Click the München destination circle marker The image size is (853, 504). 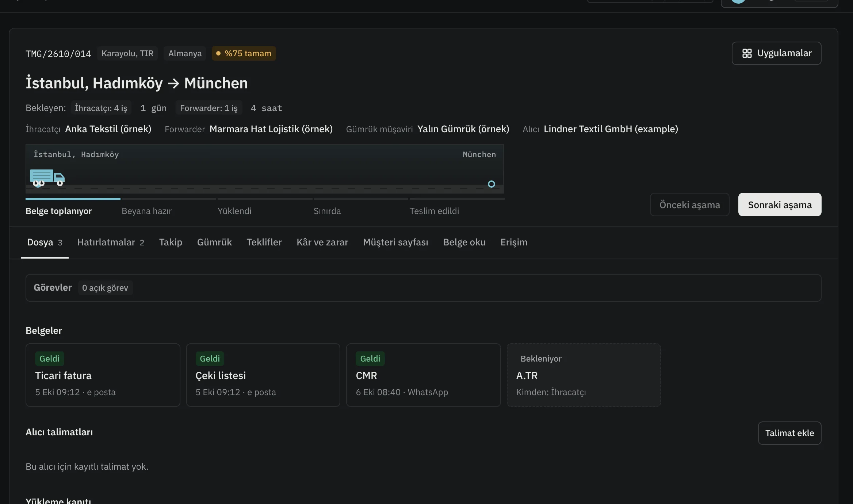(491, 184)
